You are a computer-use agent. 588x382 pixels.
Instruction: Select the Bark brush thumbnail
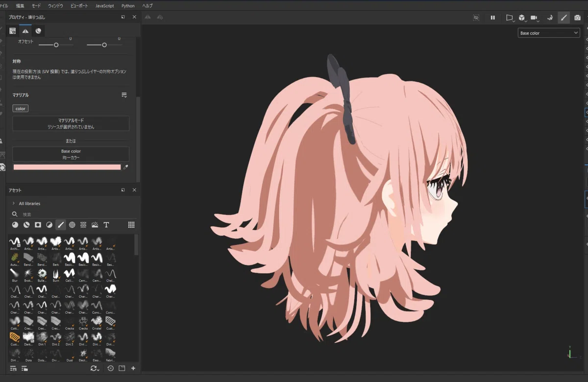coord(56,258)
